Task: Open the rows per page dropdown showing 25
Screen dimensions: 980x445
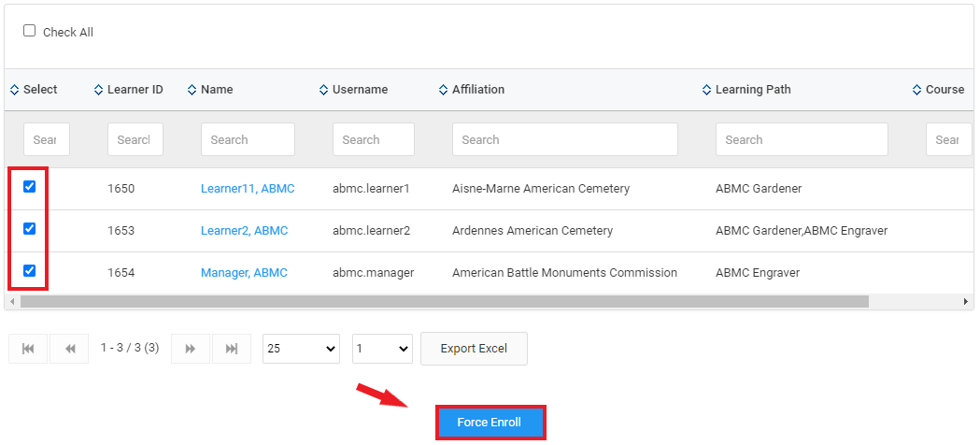Action: pyautogui.click(x=301, y=349)
